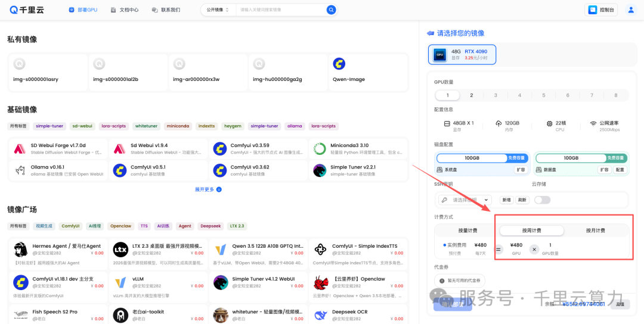Open the user profile avatar icon
644x324 pixels.
coord(631,10)
